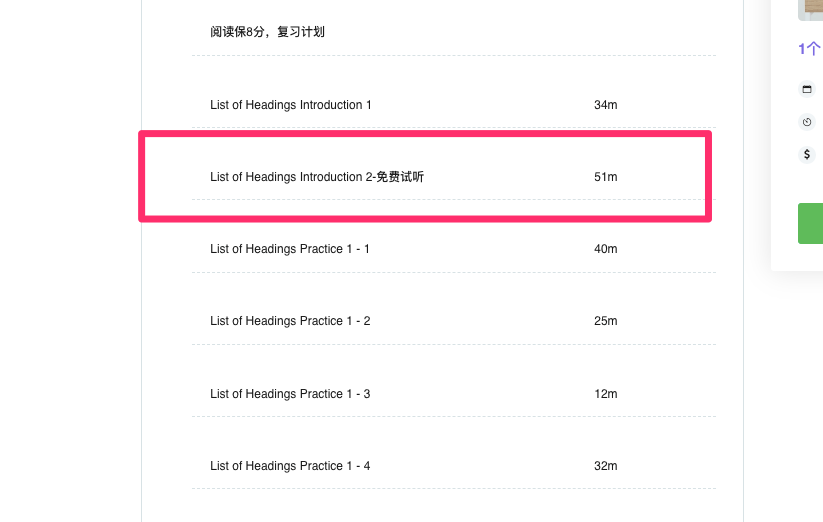This screenshot has width=823, height=522.
Task: Click the 51m duration label
Action: pos(605,177)
